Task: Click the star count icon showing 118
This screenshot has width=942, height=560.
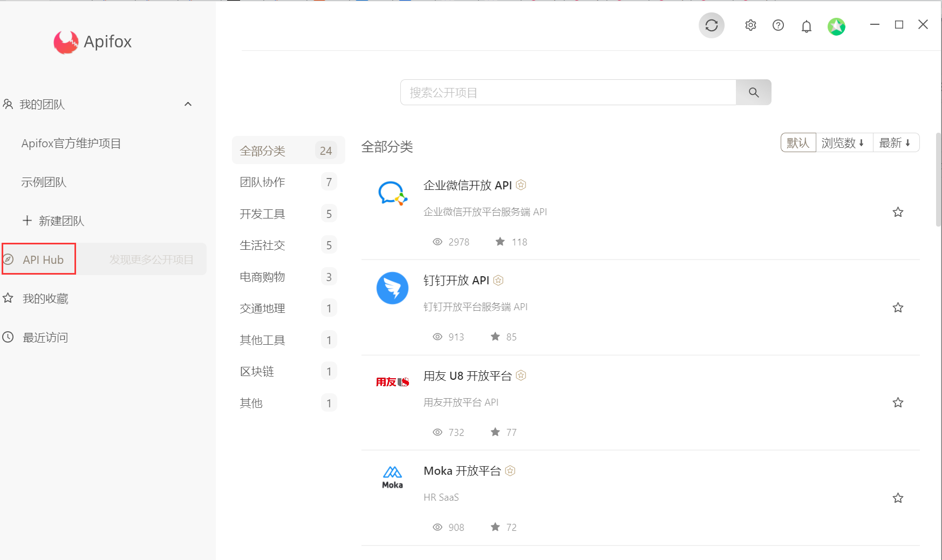Action: pyautogui.click(x=500, y=241)
